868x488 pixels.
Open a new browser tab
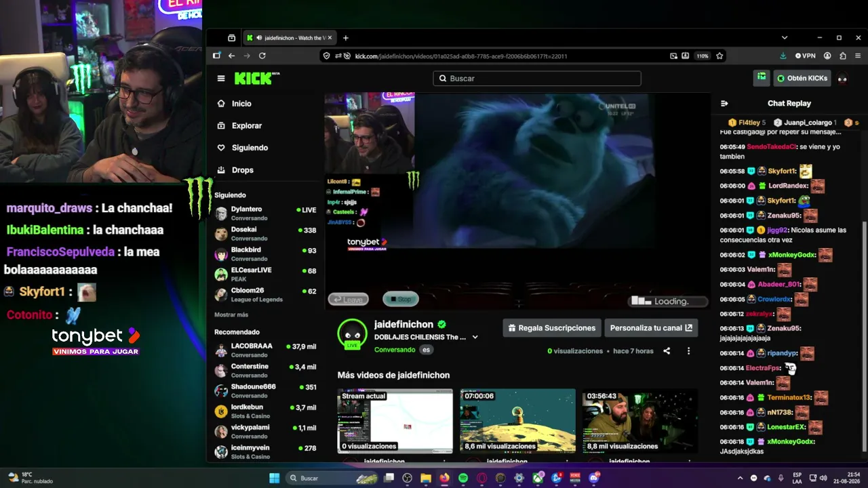[x=346, y=38]
